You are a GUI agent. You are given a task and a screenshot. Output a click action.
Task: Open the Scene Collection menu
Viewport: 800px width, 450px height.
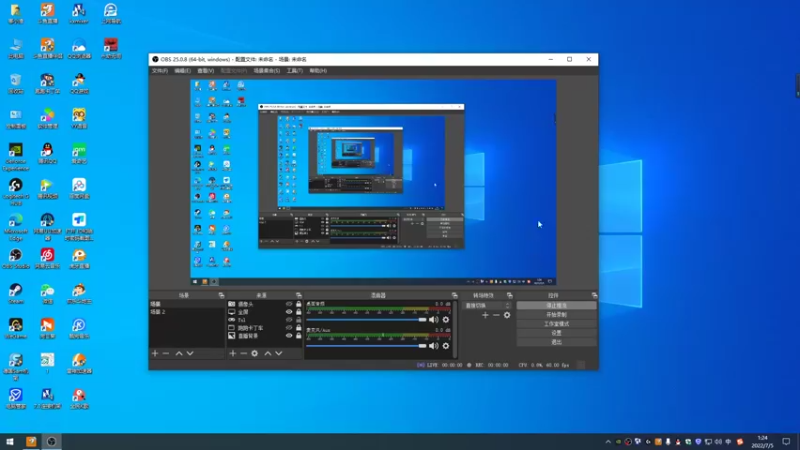tap(266, 71)
